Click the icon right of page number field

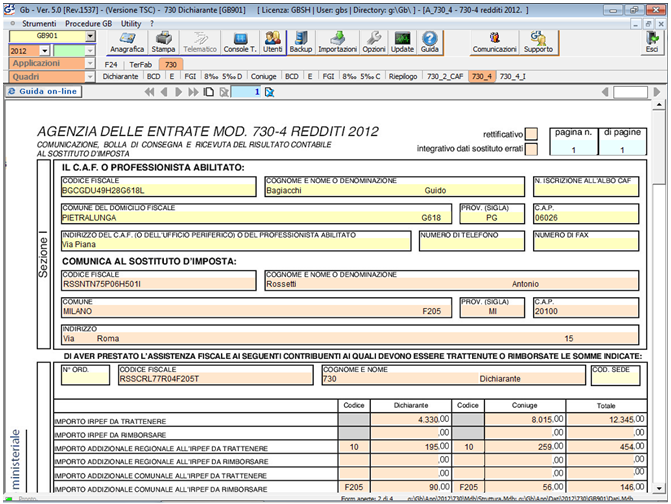pyautogui.click(x=270, y=92)
